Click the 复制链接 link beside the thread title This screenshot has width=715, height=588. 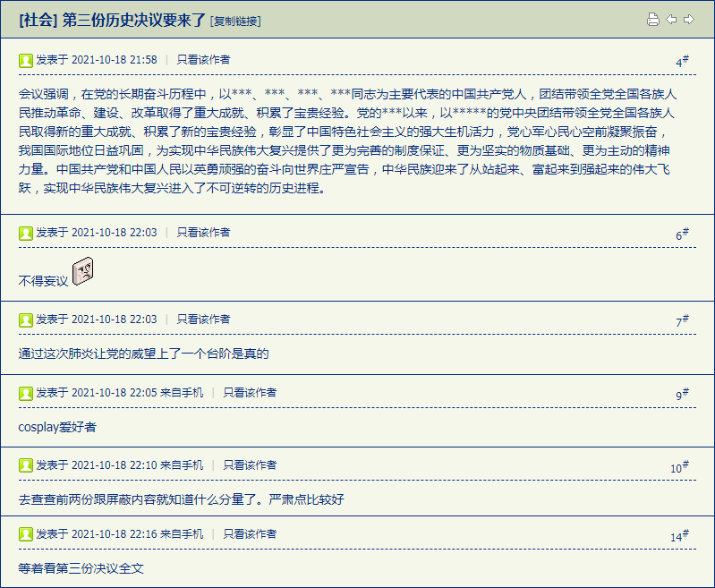click(x=235, y=21)
